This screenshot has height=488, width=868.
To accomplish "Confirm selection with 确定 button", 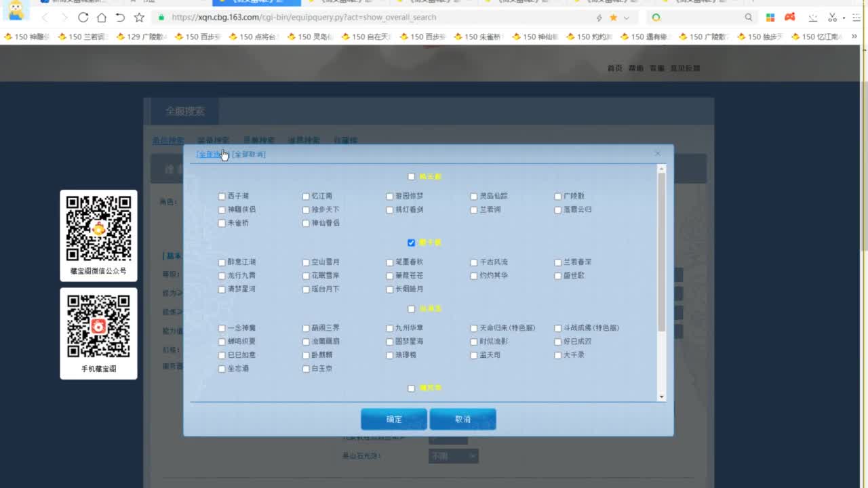I will pos(394,420).
